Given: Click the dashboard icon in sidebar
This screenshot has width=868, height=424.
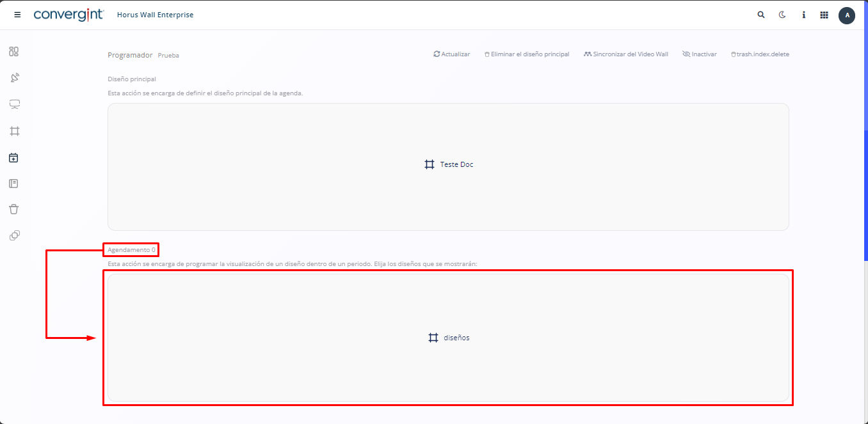Looking at the screenshot, I should coord(14,52).
